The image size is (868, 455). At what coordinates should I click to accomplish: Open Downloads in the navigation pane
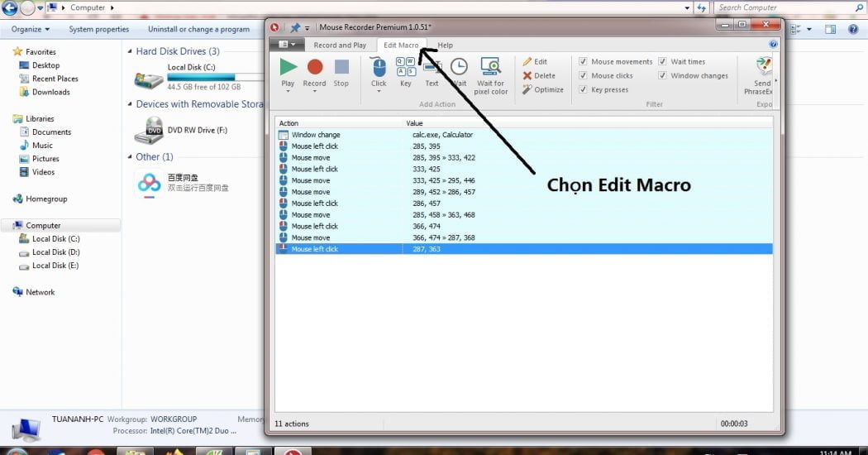(51, 92)
